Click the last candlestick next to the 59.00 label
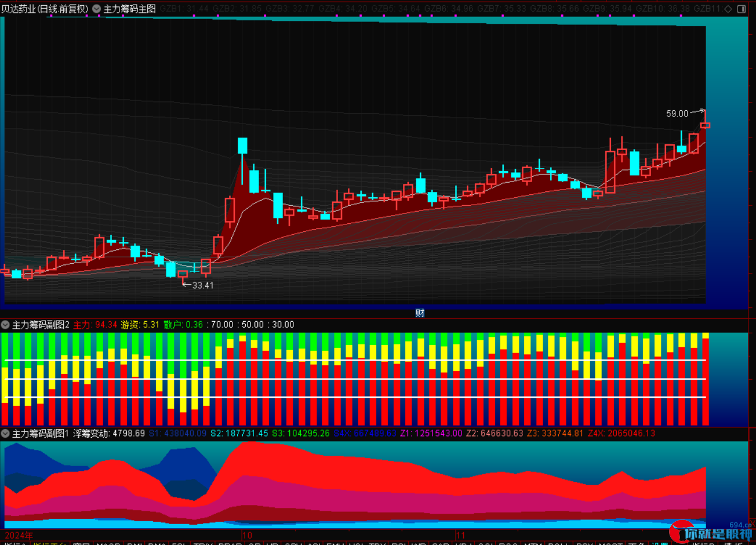This screenshot has width=756, height=545. (705, 125)
